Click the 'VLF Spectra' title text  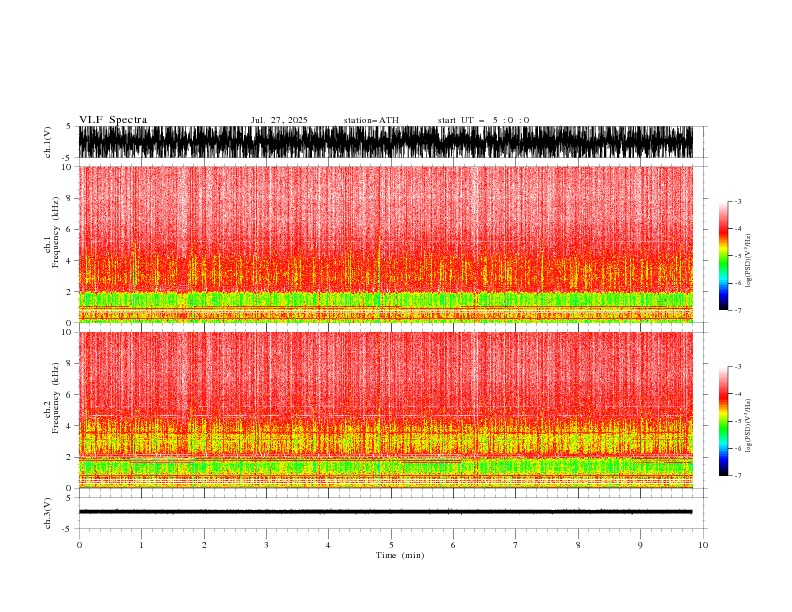pos(113,120)
